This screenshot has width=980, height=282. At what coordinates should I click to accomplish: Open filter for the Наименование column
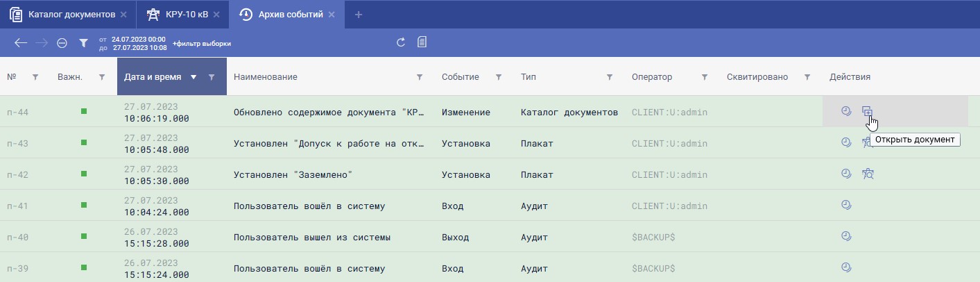419,77
